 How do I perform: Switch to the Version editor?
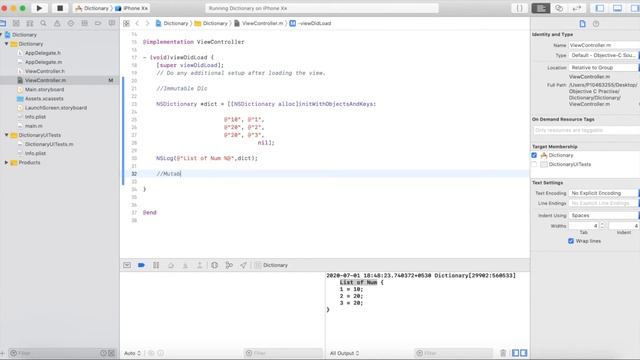(x=577, y=8)
